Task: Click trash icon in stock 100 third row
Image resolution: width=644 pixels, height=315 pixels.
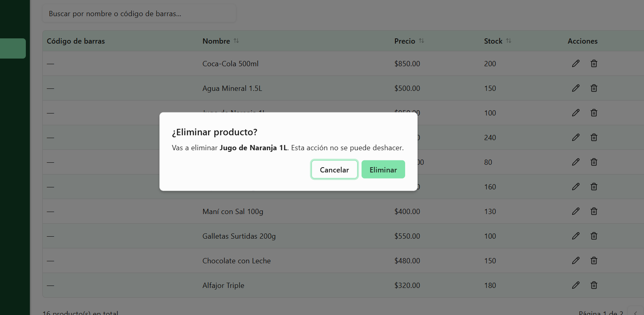Action: click(x=594, y=113)
